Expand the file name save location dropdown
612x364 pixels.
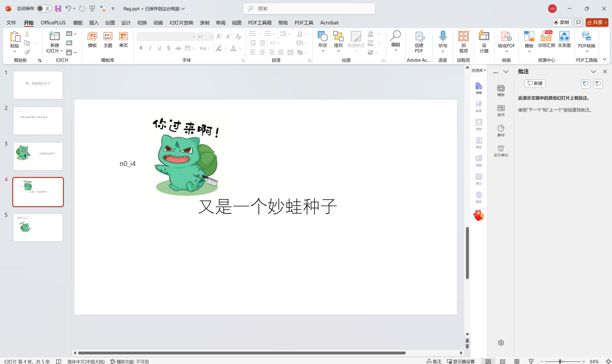[183, 9]
